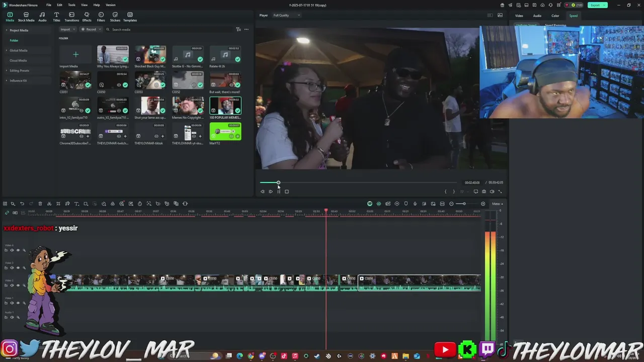Image resolution: width=644 pixels, height=362 pixels.
Task: Click the text T tool in timeline toolbar
Action: 76,204
